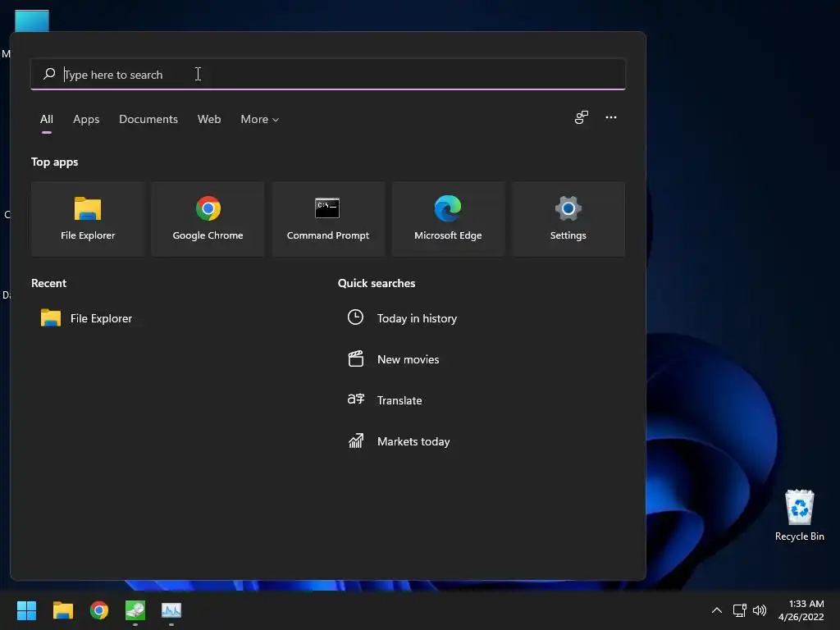The height and width of the screenshot is (630, 840).
Task: Open Markets today quick search
Action: point(413,441)
